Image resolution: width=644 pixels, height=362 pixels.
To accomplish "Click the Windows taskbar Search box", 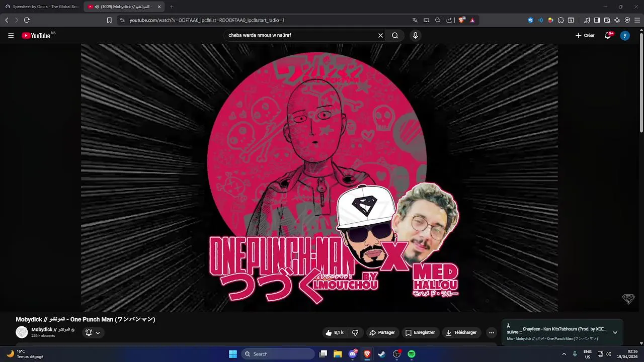I will point(278,354).
